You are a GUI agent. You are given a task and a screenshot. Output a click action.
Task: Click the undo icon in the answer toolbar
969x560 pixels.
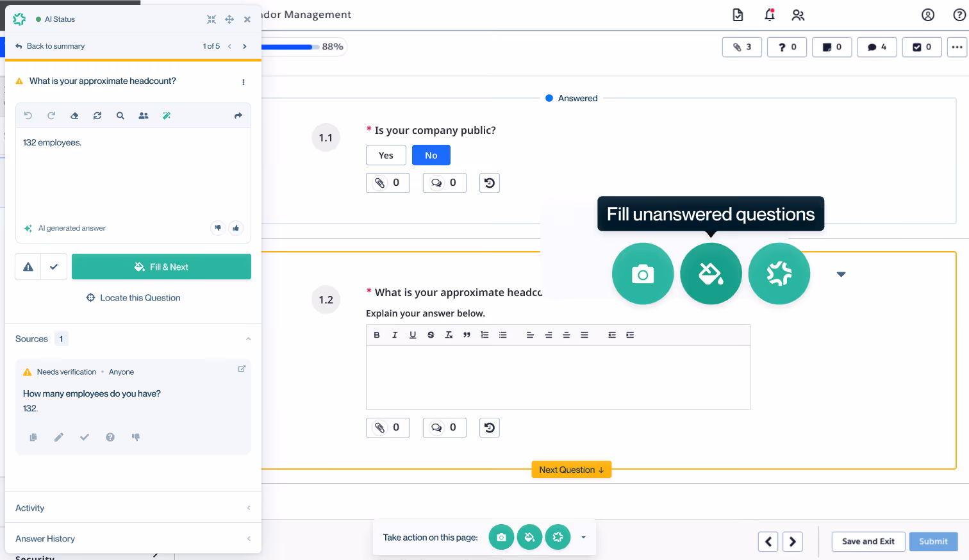(x=28, y=116)
